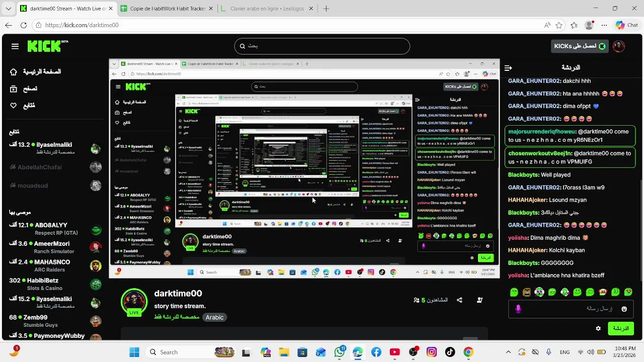The width and height of the screenshot is (644, 362).
Task: Click Blackboyts username on Well played message
Action: 522,175
